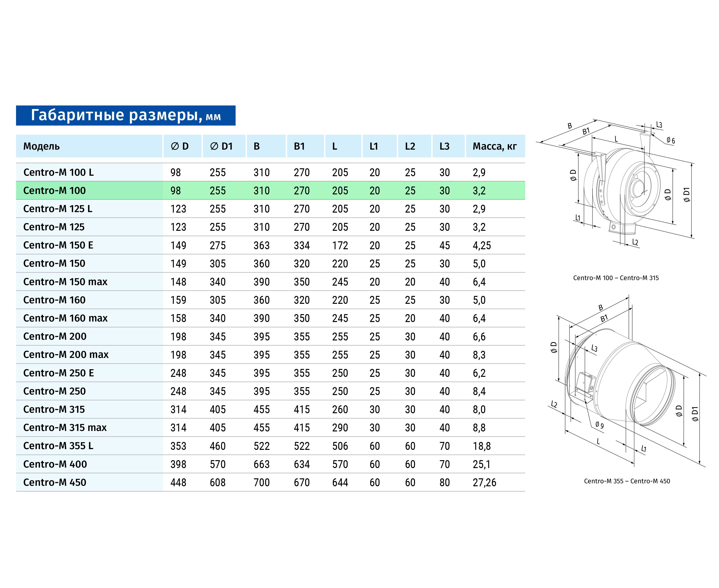Image resolution: width=719 pixels, height=588 pixels.
Task: Click the 'Габаритные размеры' blue heading
Action: pyautogui.click(x=126, y=115)
